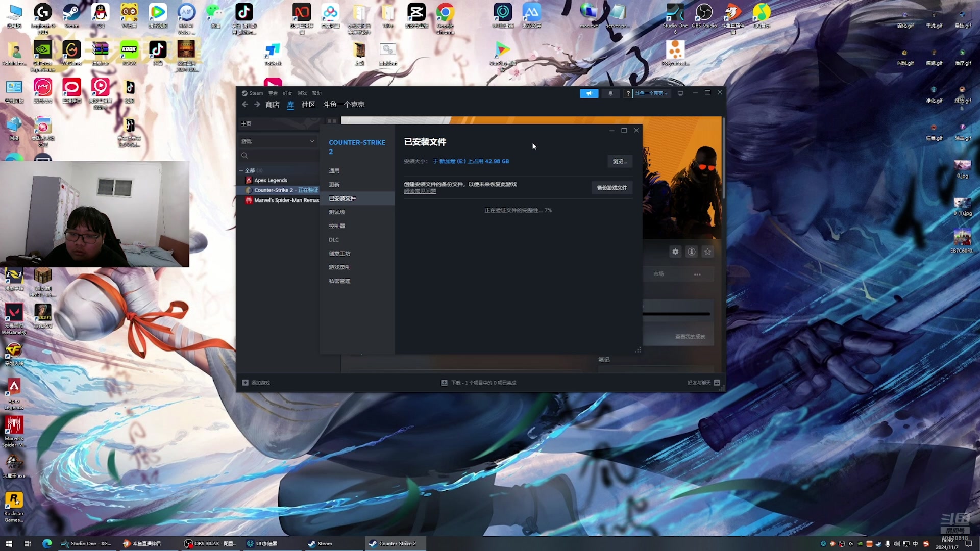Open the KOOK desktop icon
Image resolution: width=980 pixels, height=551 pixels.
point(129,53)
